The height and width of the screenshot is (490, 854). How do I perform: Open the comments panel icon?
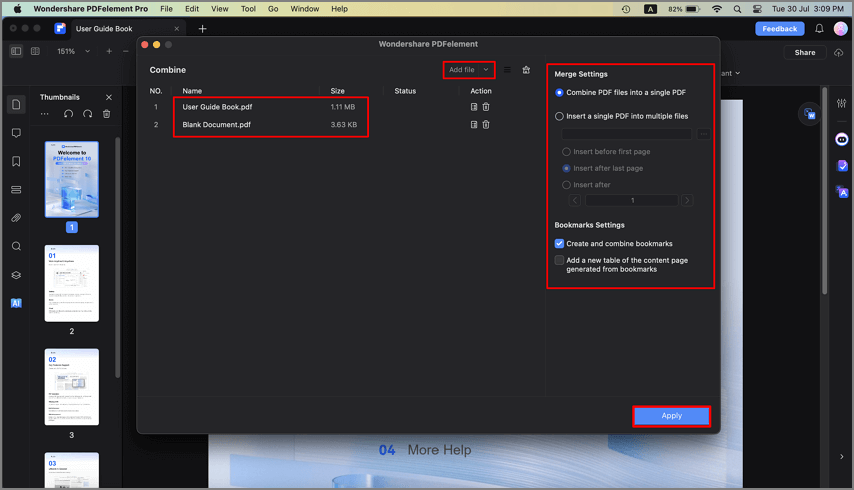coord(16,133)
